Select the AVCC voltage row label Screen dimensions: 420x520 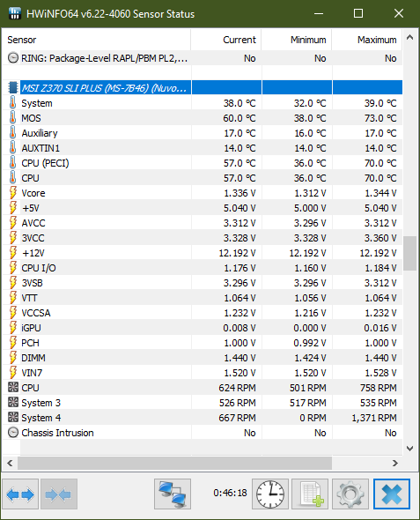click(33, 223)
